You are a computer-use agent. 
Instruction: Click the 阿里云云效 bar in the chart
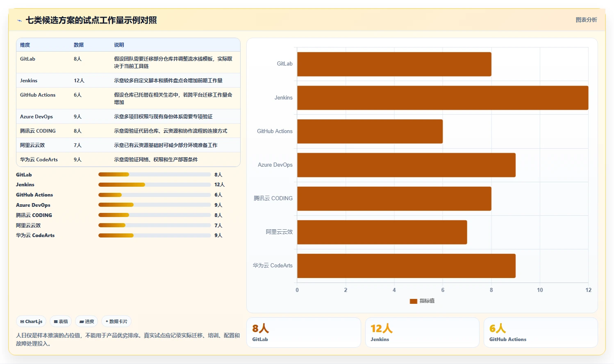click(x=382, y=232)
